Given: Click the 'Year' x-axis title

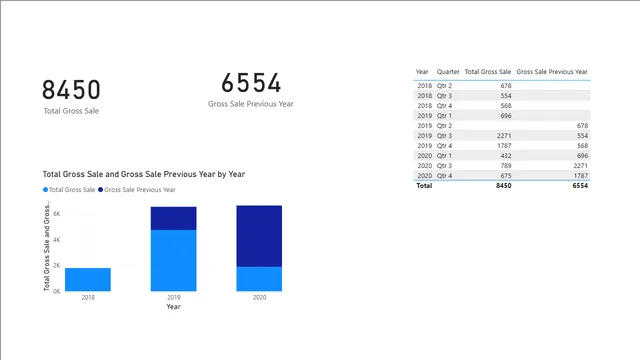Looking at the screenshot, I should click(173, 307).
